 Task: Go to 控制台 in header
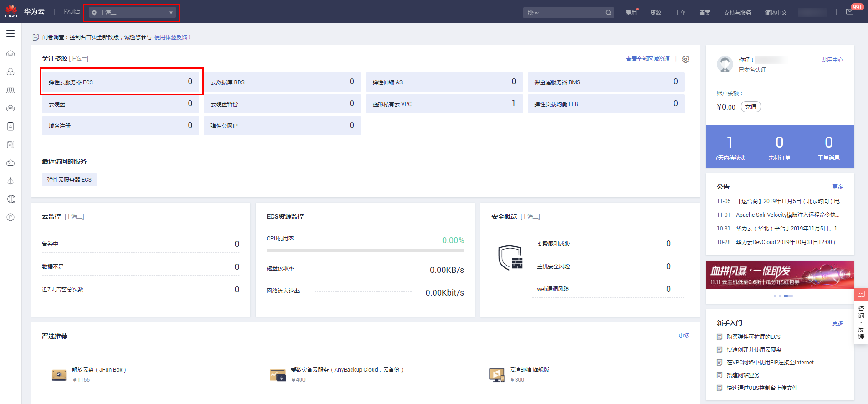tap(71, 12)
